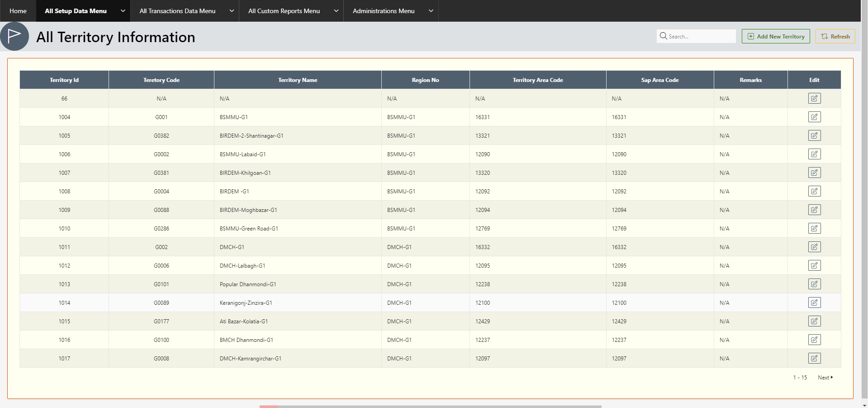Viewport: 868px width, 408px height.
Task: Select territory code G0382 cell
Action: tap(161, 135)
